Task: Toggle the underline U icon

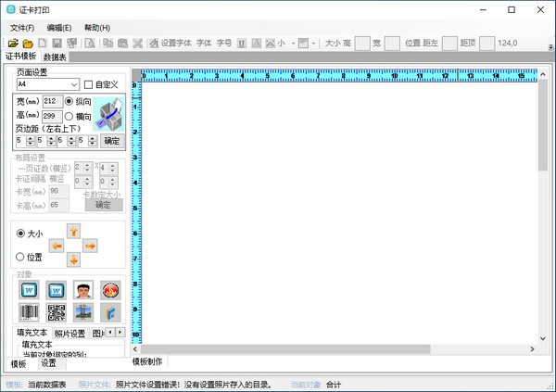Action: coord(242,44)
